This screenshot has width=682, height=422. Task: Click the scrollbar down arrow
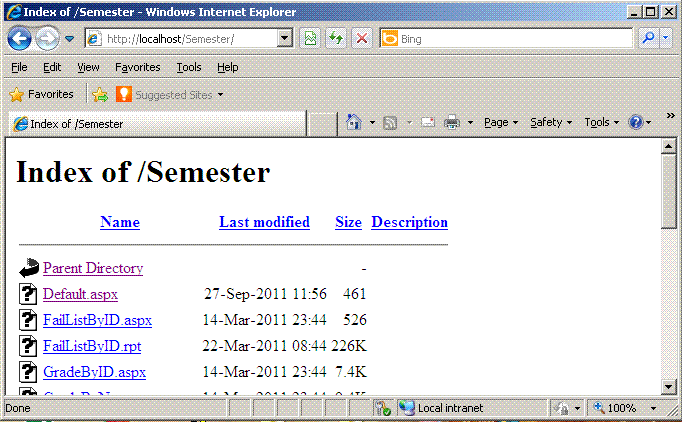pos(668,386)
